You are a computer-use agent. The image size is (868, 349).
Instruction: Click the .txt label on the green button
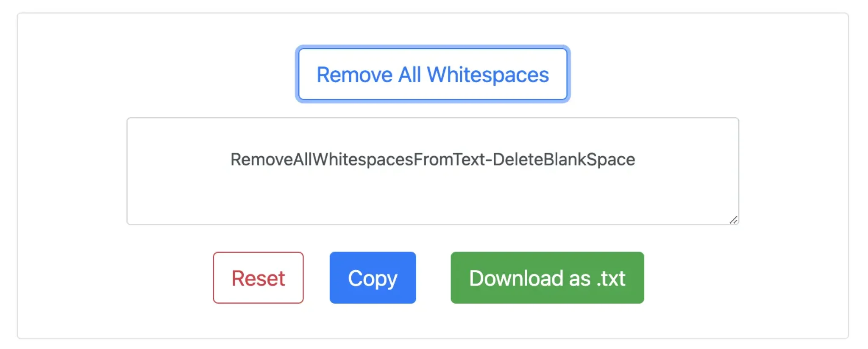(611, 278)
